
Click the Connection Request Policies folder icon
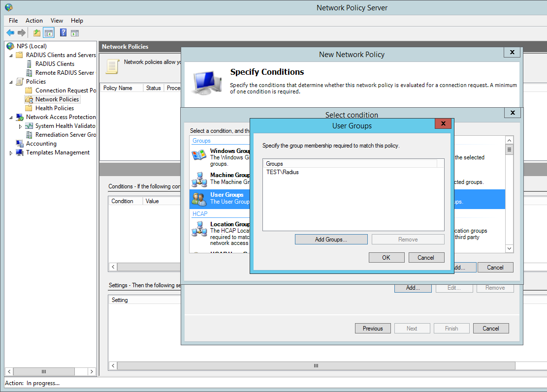[29, 90]
